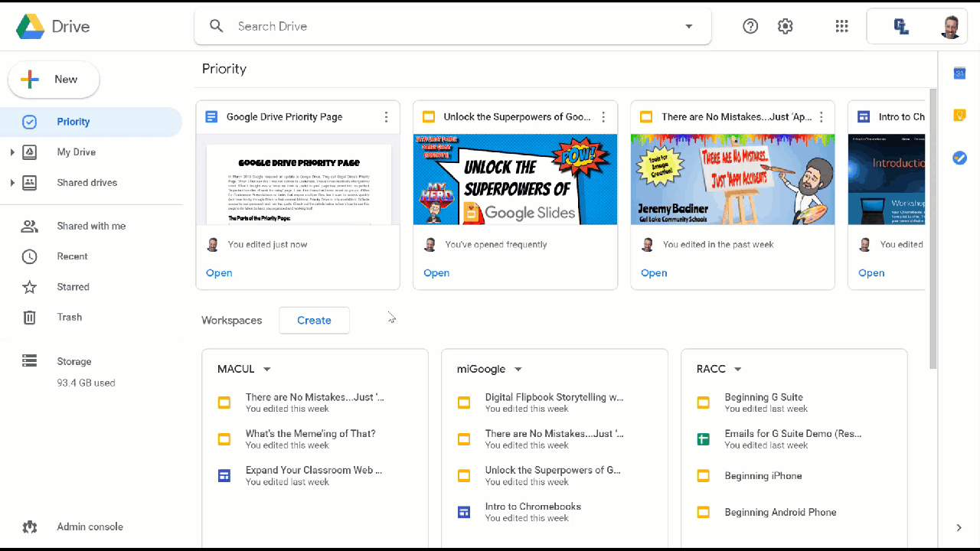Open Beginning Android Phone file in RACC

[793, 512]
